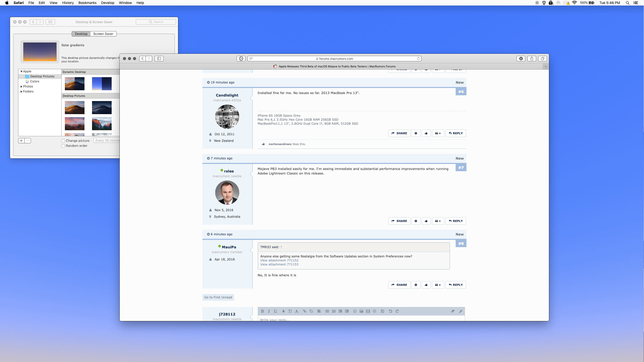Viewport: 644px width, 362px height.
Task: Toggle underline in the reply editor
Action: 275,311
